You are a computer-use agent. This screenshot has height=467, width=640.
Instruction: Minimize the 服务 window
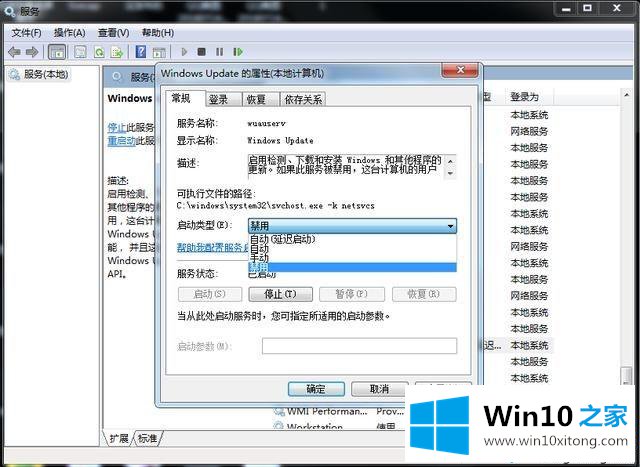[x=567, y=9]
